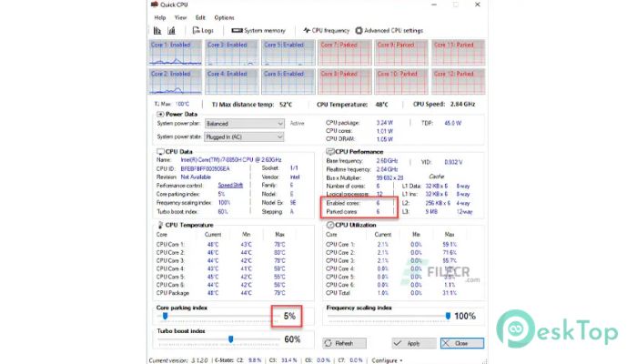Open System memory view

[x=258, y=30]
